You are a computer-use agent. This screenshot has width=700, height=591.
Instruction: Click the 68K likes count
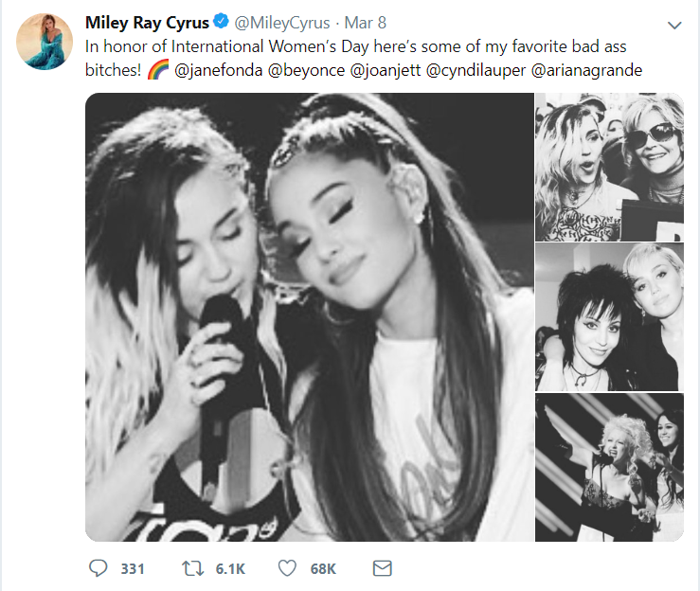click(x=323, y=568)
